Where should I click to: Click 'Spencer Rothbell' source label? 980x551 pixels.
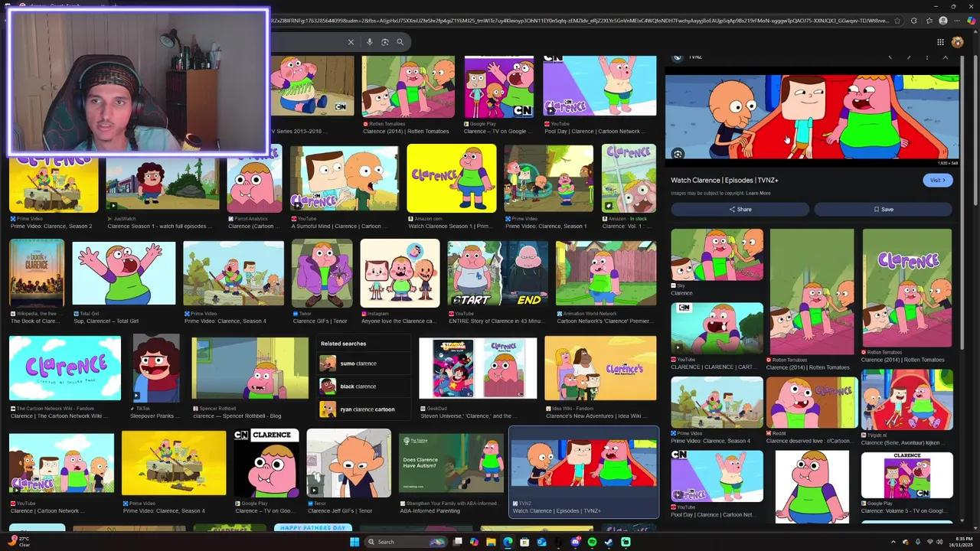coord(218,409)
